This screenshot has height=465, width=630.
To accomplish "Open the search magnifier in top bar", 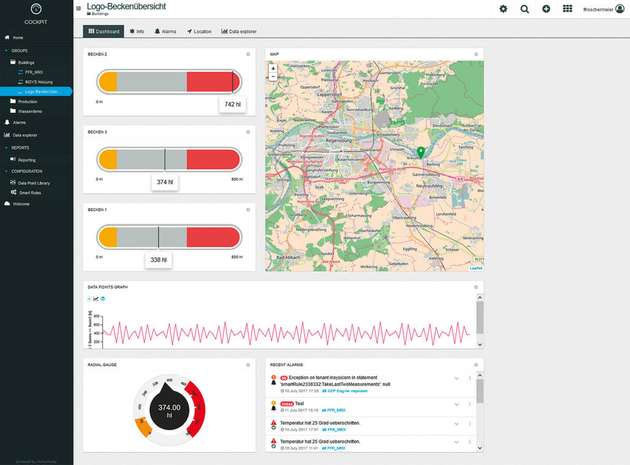I will (x=524, y=9).
